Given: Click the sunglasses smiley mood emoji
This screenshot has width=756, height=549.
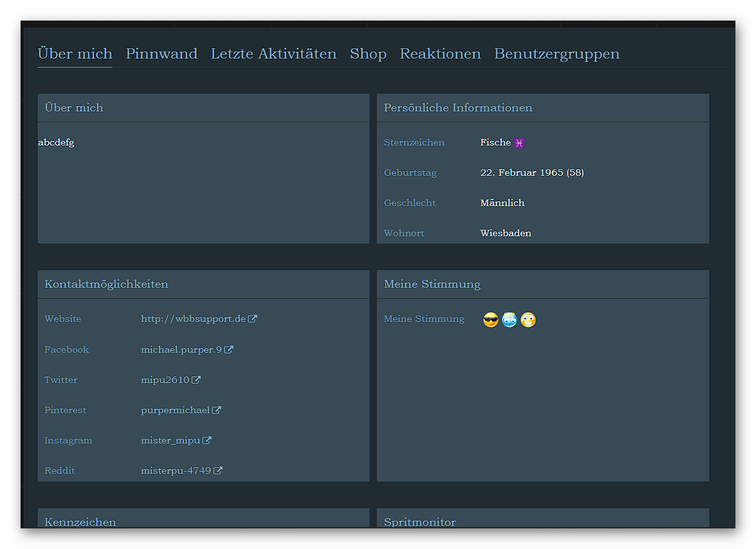Looking at the screenshot, I should pyautogui.click(x=490, y=320).
